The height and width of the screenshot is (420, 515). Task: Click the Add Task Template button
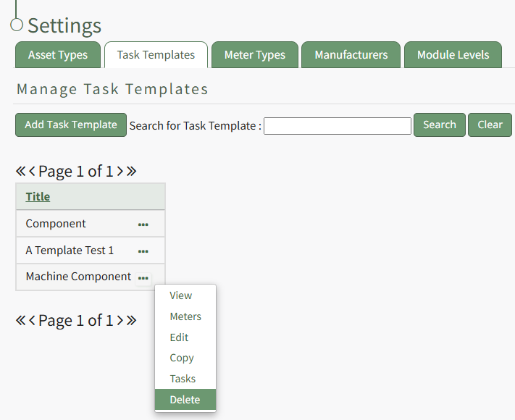(x=71, y=125)
